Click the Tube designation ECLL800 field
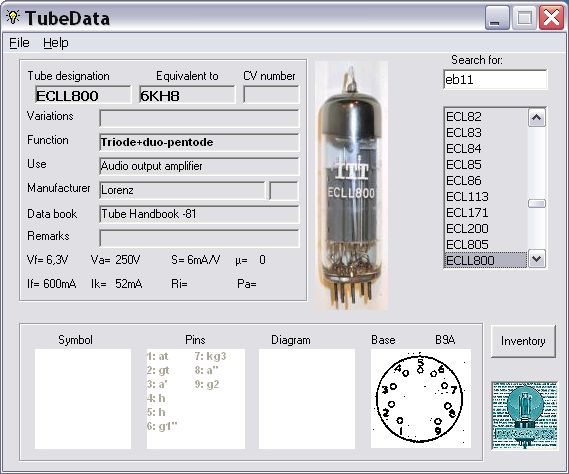The height and width of the screenshot is (474, 569). pos(83,95)
